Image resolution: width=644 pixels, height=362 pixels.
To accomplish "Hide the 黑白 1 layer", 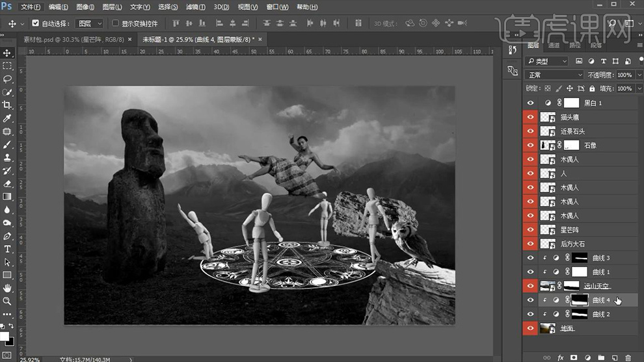I will click(x=530, y=103).
